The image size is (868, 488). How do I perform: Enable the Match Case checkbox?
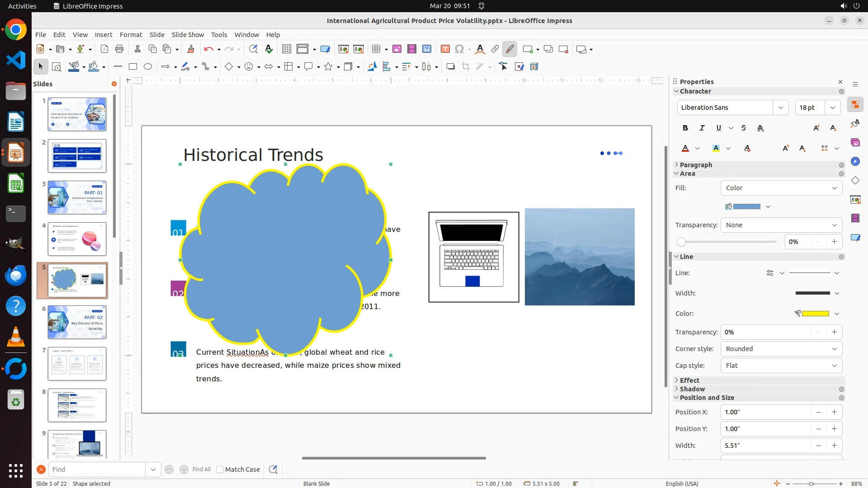tap(220, 469)
